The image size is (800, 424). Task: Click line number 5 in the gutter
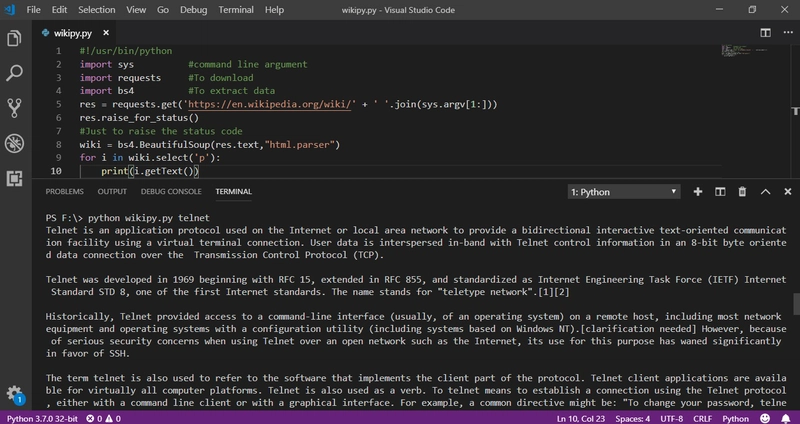(x=58, y=104)
